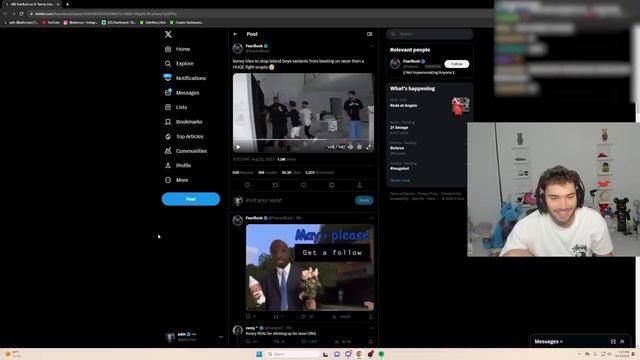Click the blue Post button in sidebar

[x=191, y=199]
